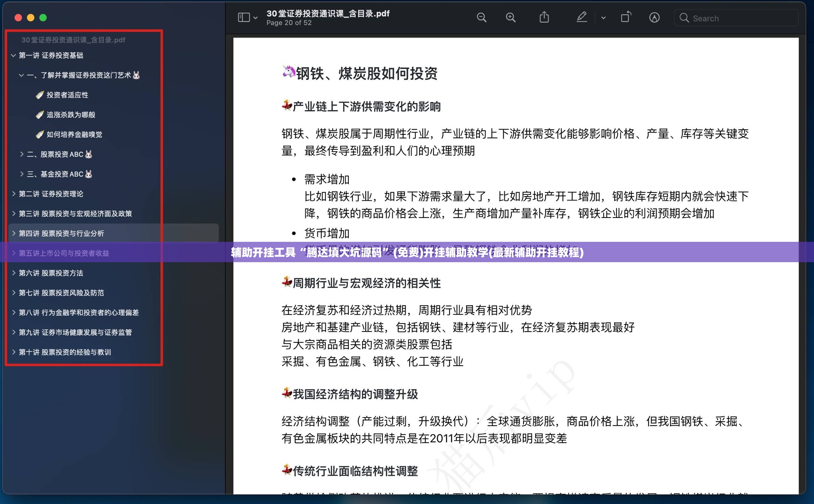
Task: Click the rotate page icon
Action: (625, 17)
